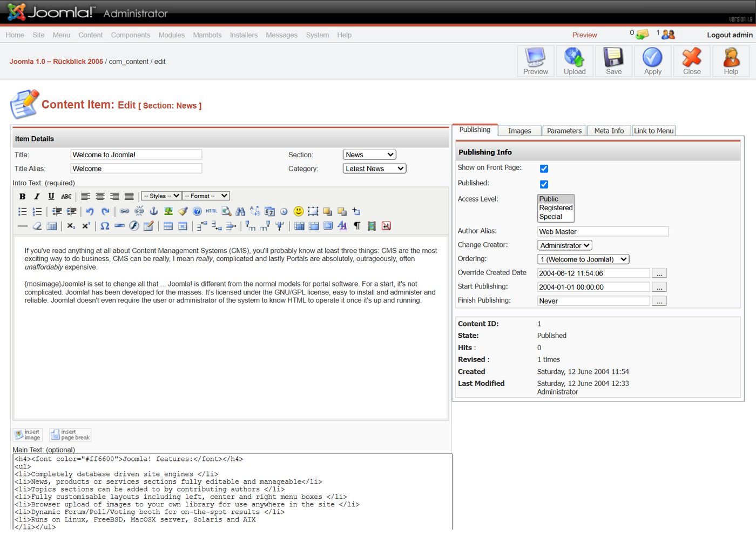Image resolution: width=756 pixels, height=542 pixels.
Task: Open the Ordering dropdown
Action: coord(584,259)
